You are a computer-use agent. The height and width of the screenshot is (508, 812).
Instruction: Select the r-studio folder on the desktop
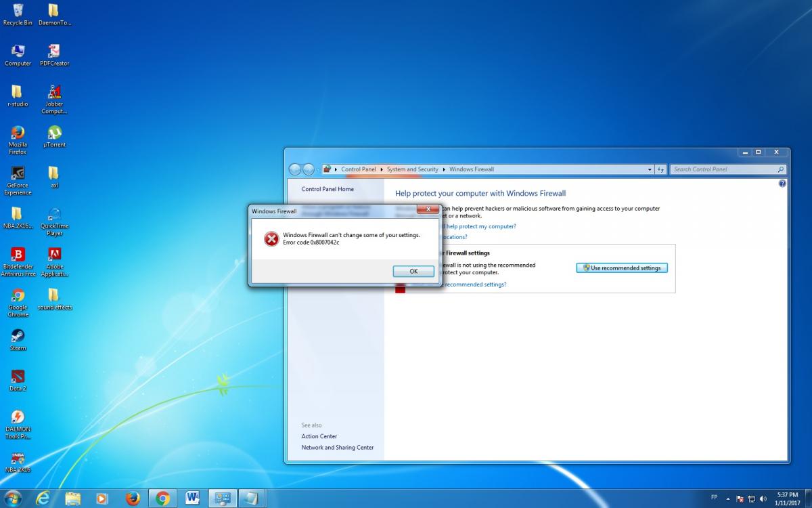tap(18, 96)
